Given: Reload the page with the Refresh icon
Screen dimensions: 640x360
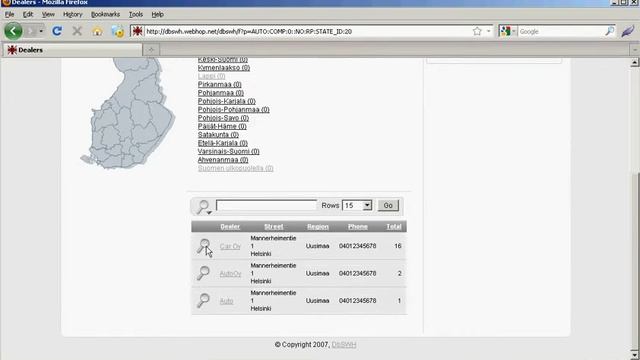Looking at the screenshot, I should point(57,31).
